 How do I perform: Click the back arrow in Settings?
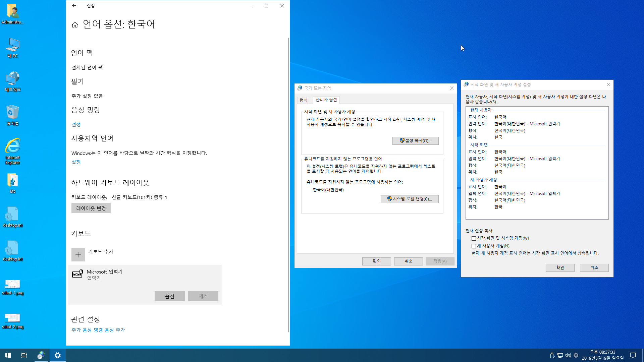pos(74,6)
